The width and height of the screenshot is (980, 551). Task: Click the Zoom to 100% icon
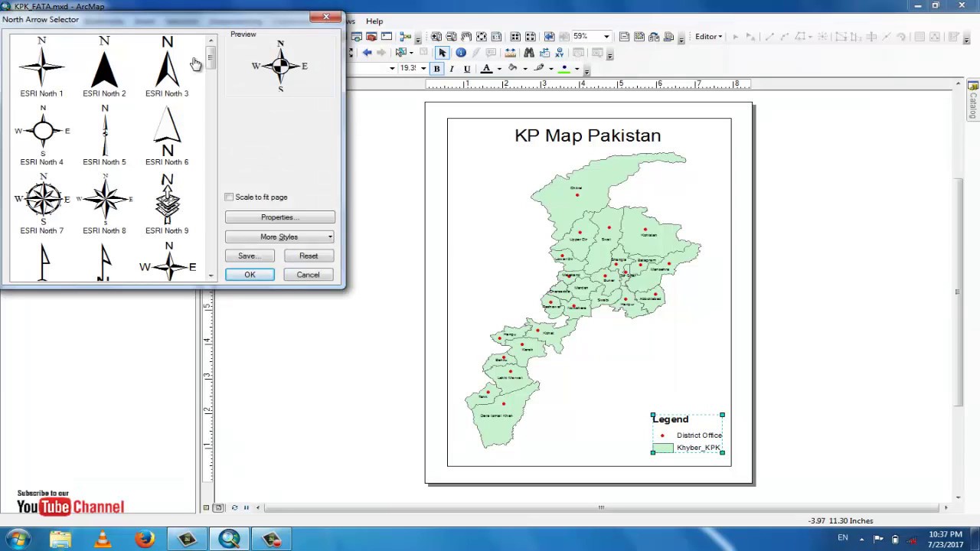(x=496, y=37)
